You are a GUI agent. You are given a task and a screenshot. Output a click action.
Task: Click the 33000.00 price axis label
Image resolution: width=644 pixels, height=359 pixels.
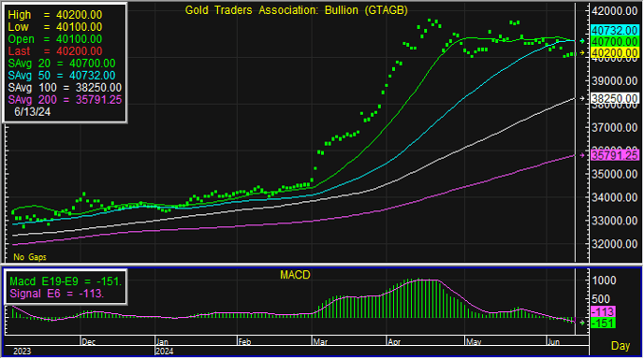(x=614, y=221)
